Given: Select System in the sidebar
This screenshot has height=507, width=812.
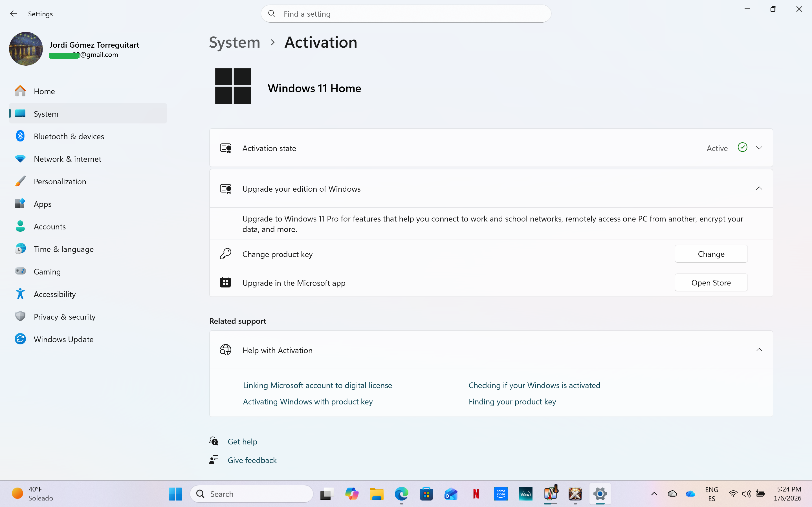Looking at the screenshot, I should pos(88,113).
